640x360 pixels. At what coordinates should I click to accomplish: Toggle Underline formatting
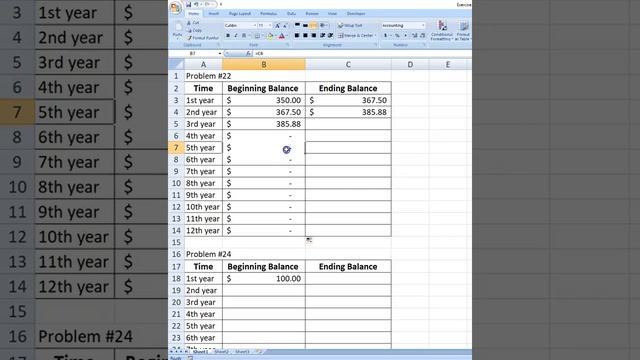pos(244,36)
